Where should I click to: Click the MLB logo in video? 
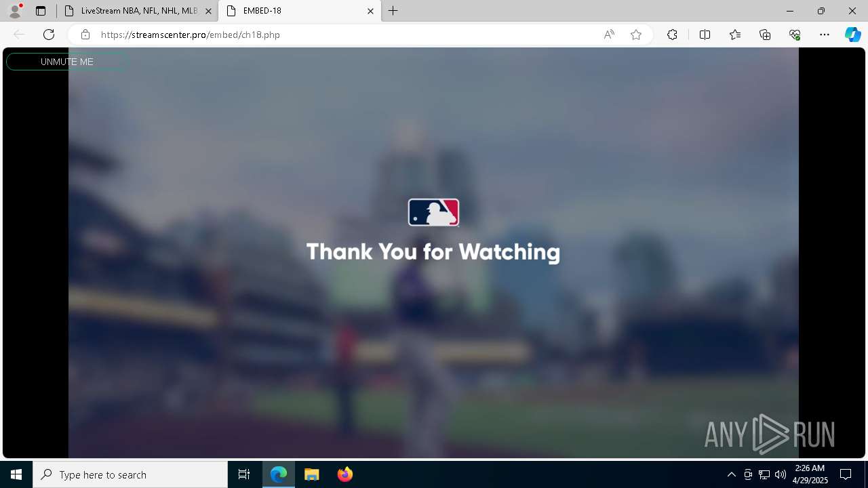(x=433, y=212)
